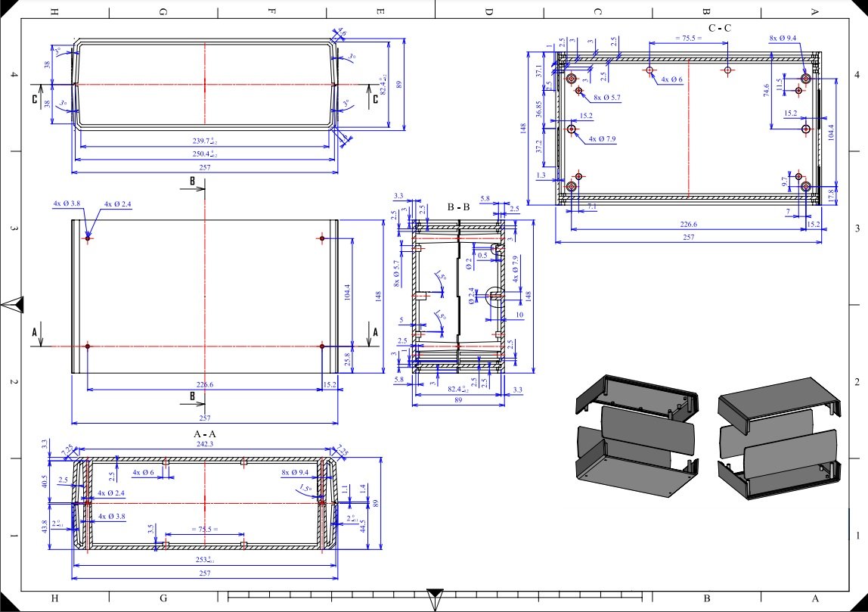Image resolution: width=868 pixels, height=612 pixels.
Task: Click the "4x Ø 4.6" hole callout in section C-C
Action: click(671, 79)
